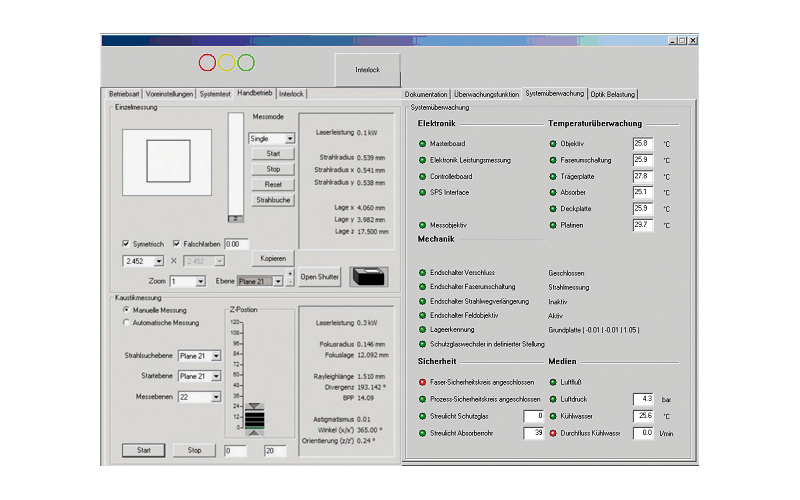Click the beam preview image area
This screenshot has height=500, width=800.
point(167,162)
